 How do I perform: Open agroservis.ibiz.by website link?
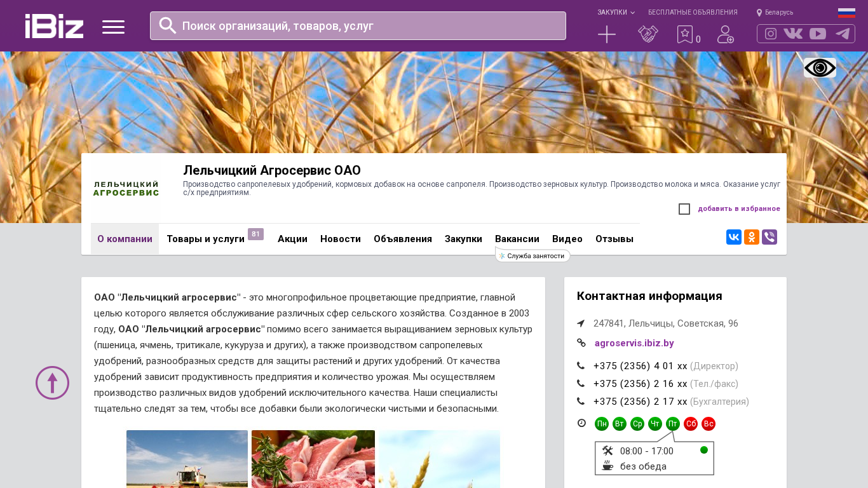(x=634, y=343)
